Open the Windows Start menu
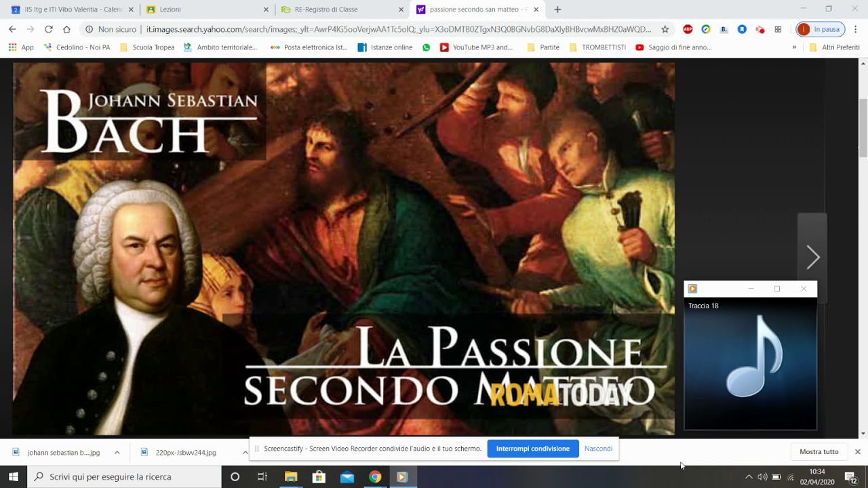Screen dimensions: 868x488 [14, 476]
